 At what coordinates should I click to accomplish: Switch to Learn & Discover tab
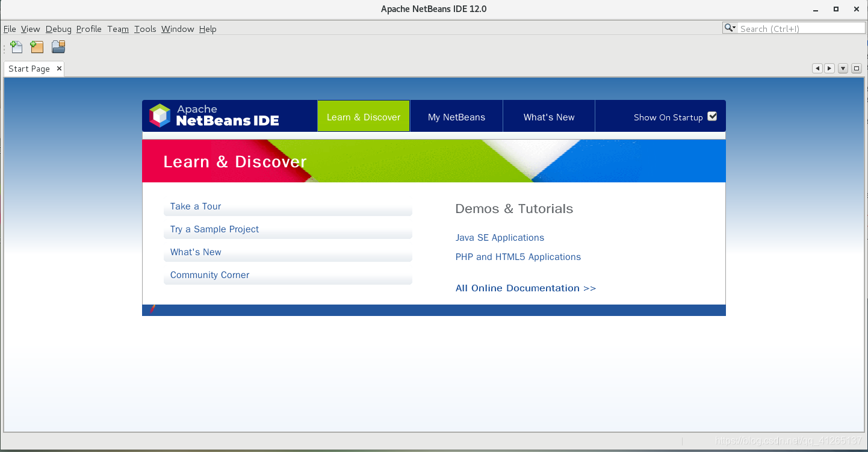click(x=364, y=117)
